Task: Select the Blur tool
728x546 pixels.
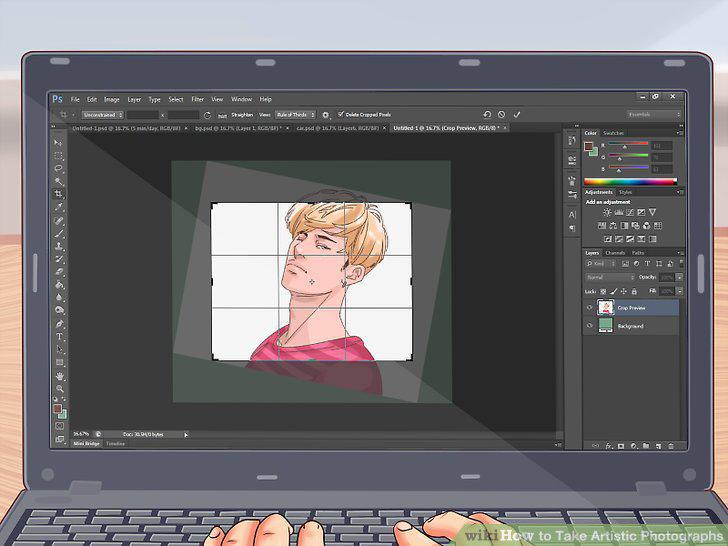Action: point(59,298)
